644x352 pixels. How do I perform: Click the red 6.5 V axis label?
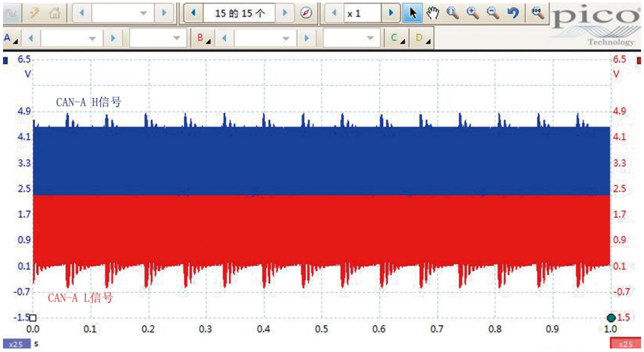(620, 60)
